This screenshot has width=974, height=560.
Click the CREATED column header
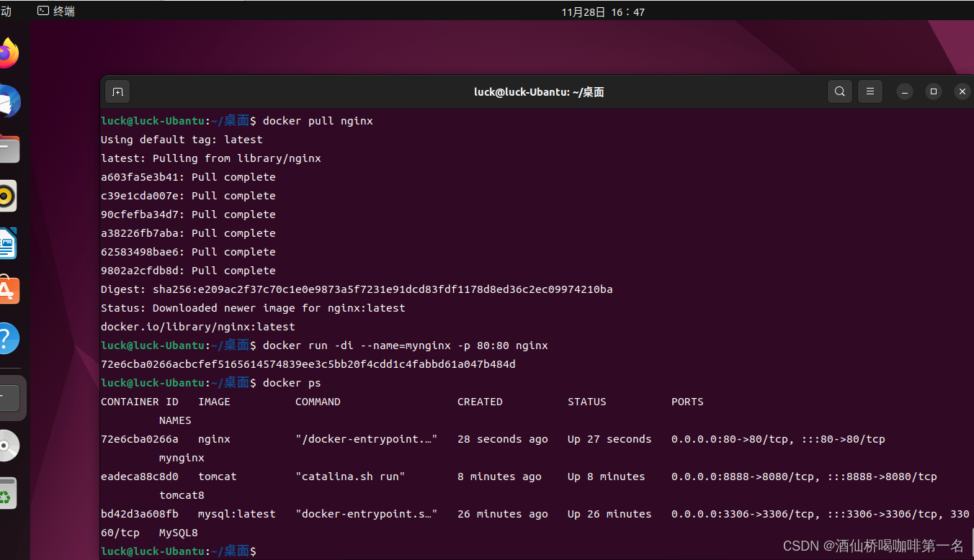tap(480, 402)
